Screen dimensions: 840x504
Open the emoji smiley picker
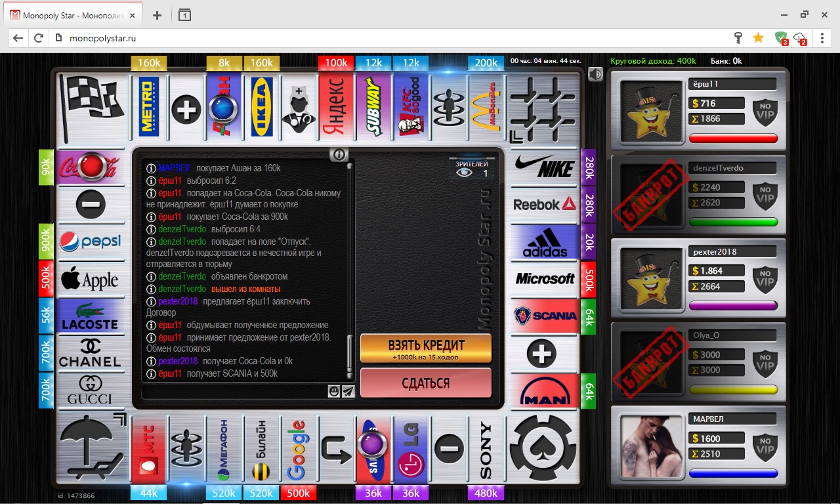coord(335,391)
